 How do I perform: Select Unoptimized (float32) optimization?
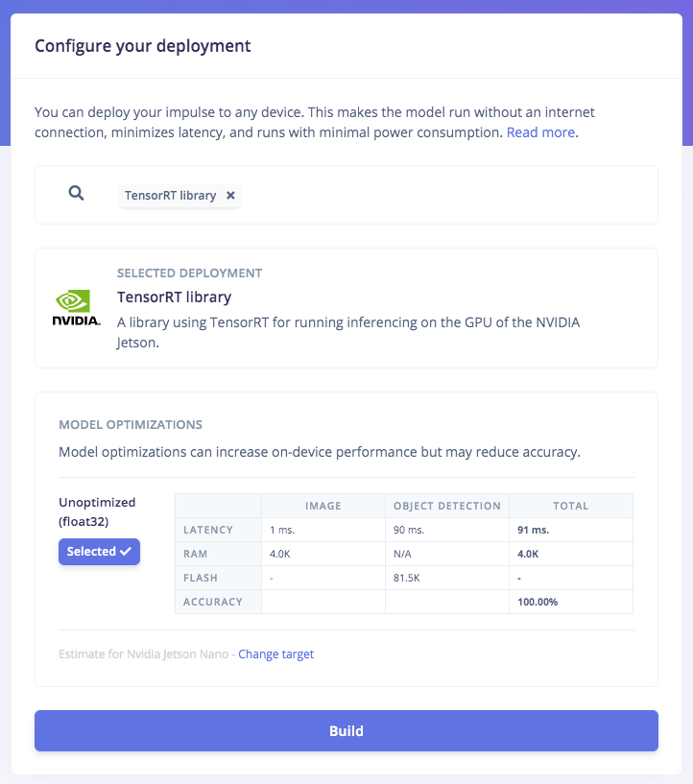pos(99,552)
